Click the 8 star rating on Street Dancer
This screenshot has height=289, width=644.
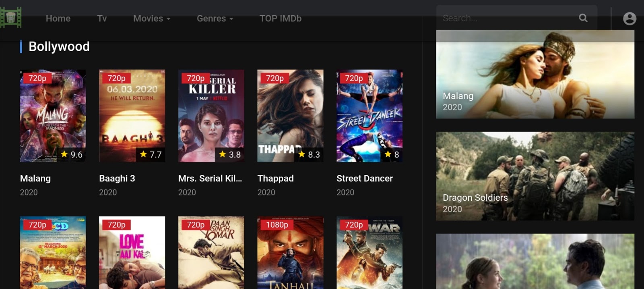pyautogui.click(x=392, y=154)
